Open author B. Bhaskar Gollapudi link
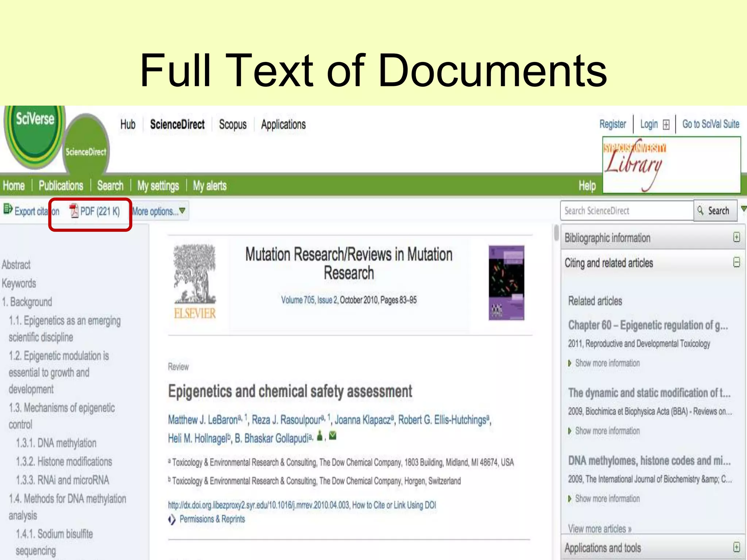 pyautogui.click(x=271, y=438)
